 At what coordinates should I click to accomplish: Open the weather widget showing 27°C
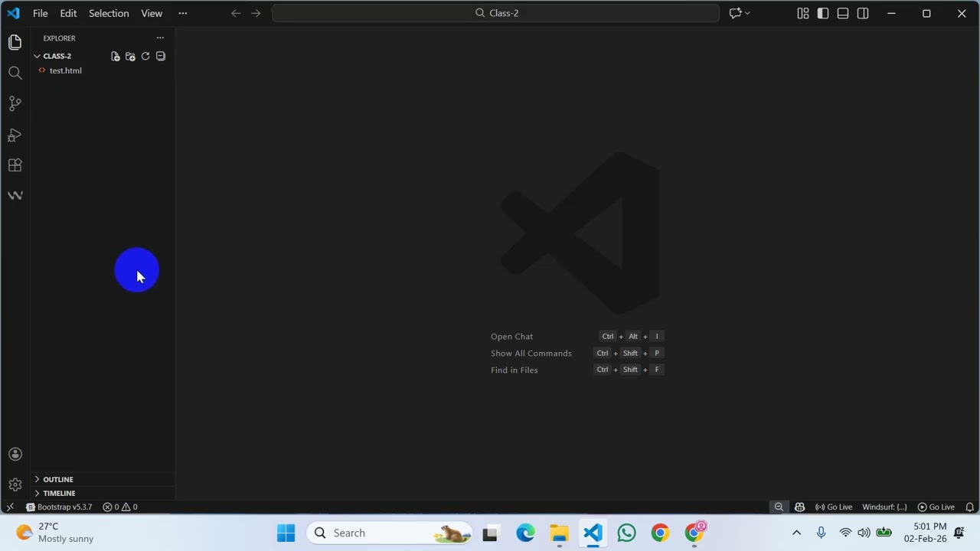point(55,533)
